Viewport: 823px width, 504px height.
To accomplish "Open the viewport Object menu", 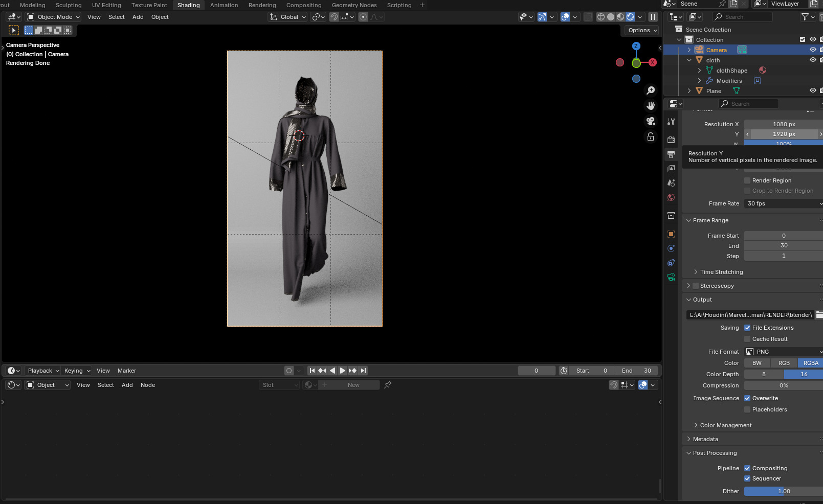I will (x=160, y=17).
